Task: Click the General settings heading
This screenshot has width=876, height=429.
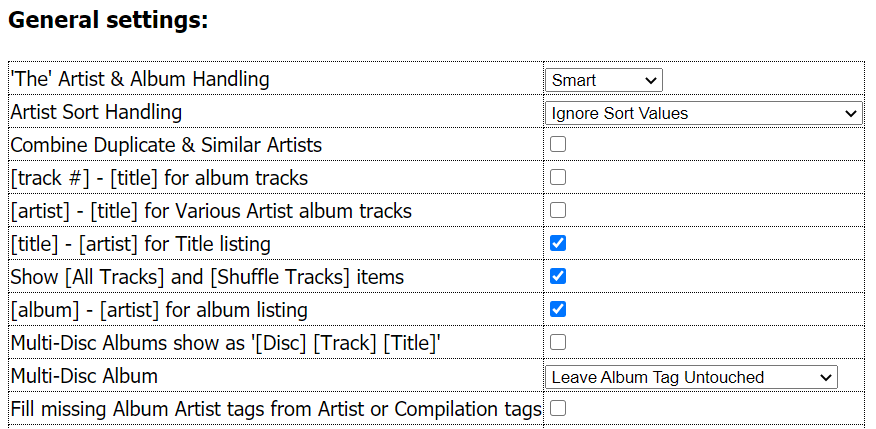Action: coord(108,20)
